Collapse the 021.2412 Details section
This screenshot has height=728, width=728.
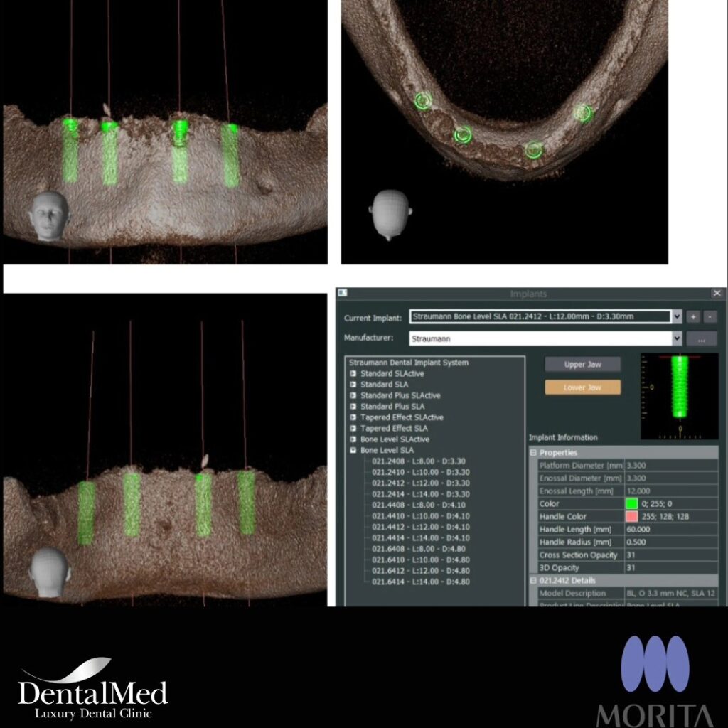[532, 580]
